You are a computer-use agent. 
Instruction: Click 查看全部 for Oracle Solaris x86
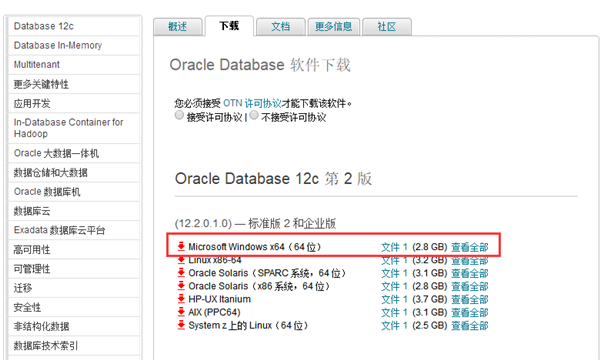point(470,286)
